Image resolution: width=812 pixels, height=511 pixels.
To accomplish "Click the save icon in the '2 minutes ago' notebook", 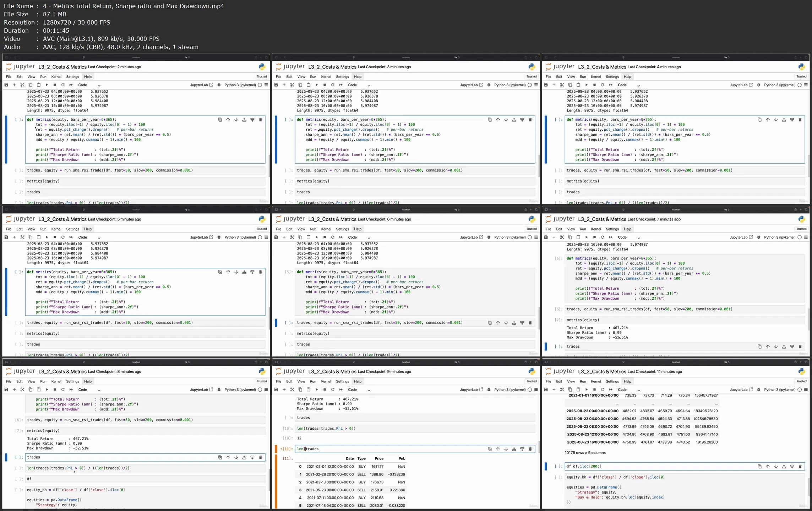I will [6, 85].
